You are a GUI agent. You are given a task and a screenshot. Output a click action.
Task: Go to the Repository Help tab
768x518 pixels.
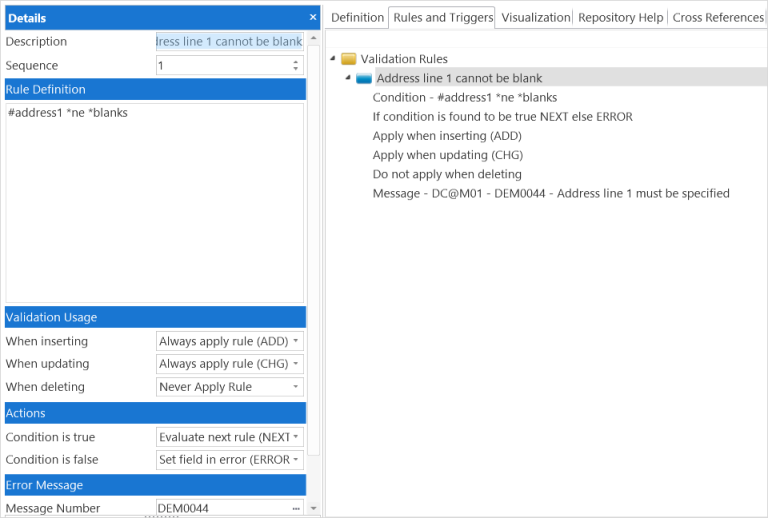pos(620,17)
